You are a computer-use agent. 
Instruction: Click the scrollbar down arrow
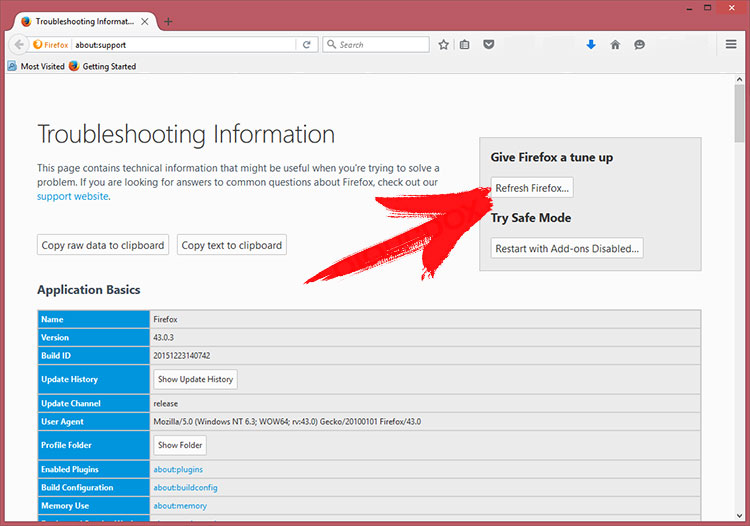[739, 516]
